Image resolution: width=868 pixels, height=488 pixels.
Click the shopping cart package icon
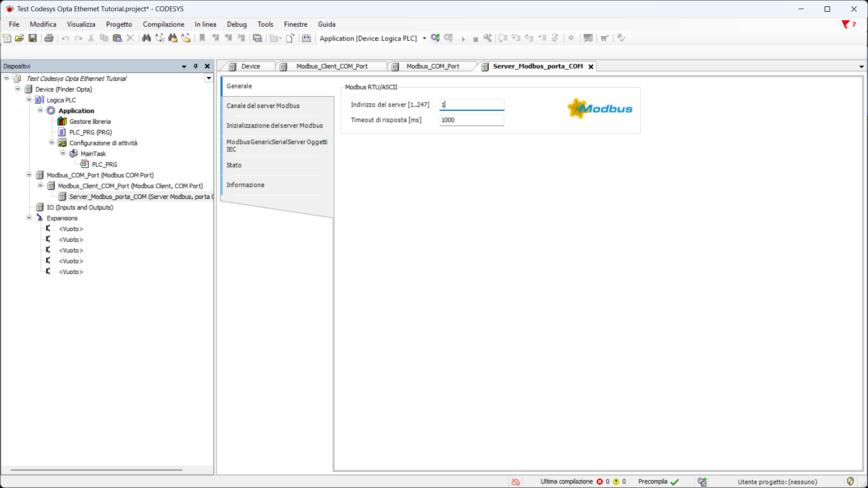click(x=604, y=38)
